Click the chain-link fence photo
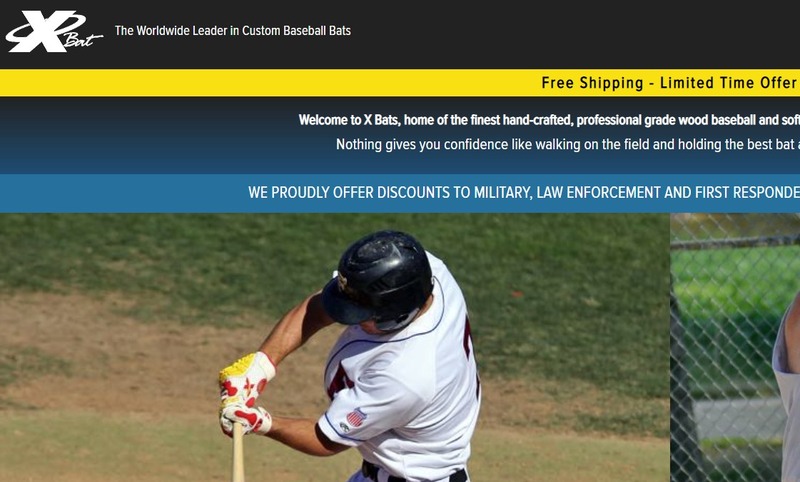The width and height of the screenshot is (800, 482). (735, 347)
